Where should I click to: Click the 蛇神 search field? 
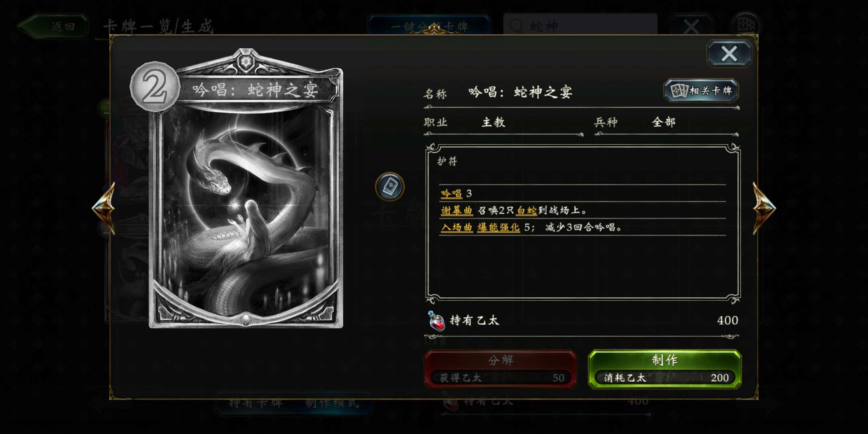tap(580, 26)
